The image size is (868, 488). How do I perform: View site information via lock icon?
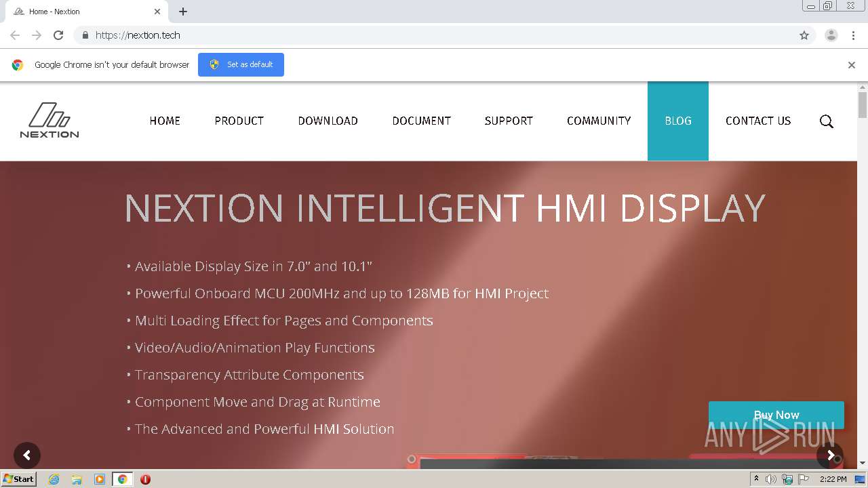pos(85,35)
